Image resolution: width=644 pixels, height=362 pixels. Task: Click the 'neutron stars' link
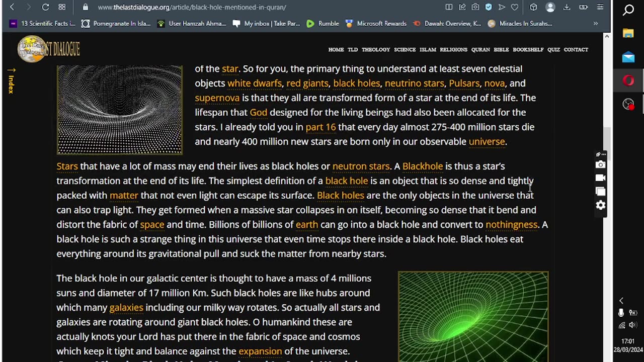[x=361, y=166]
